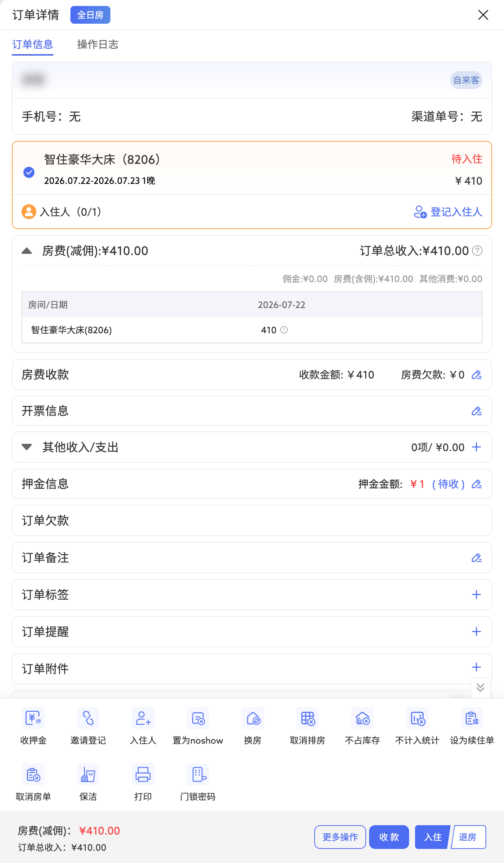Select the 不计入统计 icon

click(417, 718)
